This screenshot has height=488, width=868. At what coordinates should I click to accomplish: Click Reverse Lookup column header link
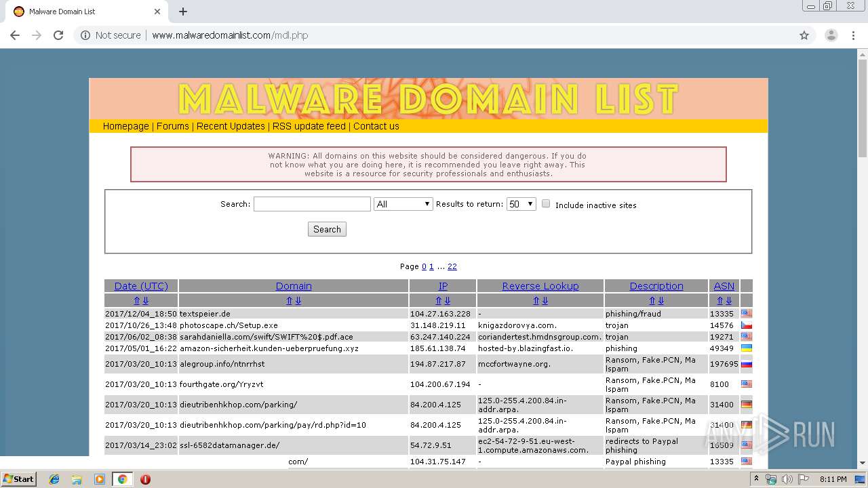point(540,286)
